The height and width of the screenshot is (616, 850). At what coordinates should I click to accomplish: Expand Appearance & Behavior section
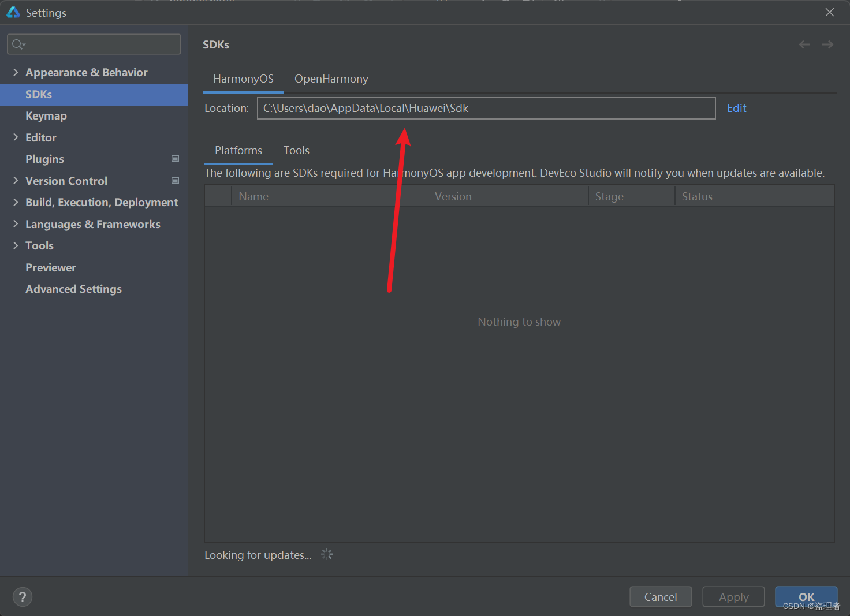click(x=16, y=72)
